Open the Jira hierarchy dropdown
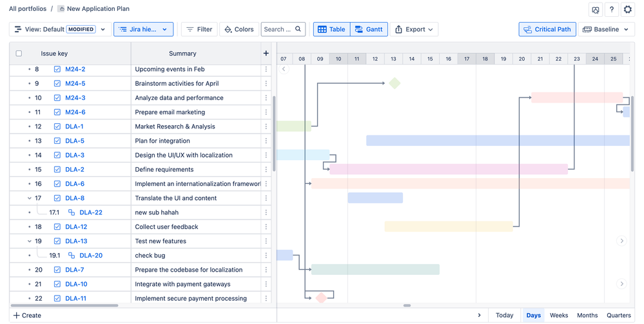Viewport: 644px width, 324px height. (143, 29)
